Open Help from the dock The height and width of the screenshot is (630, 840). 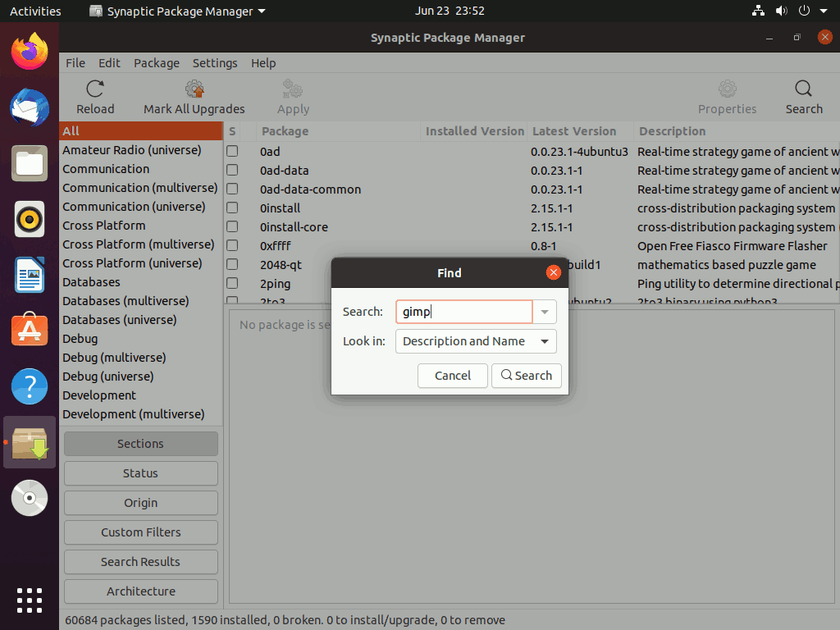coord(30,386)
